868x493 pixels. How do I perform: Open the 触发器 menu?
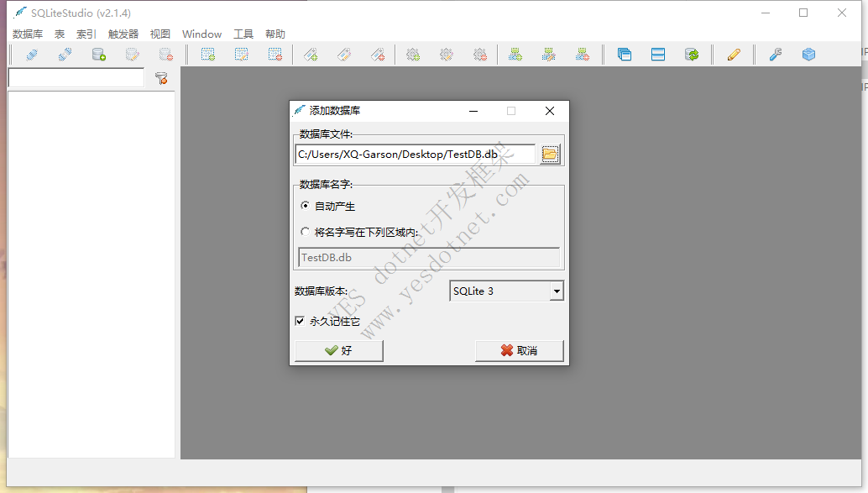(x=123, y=34)
